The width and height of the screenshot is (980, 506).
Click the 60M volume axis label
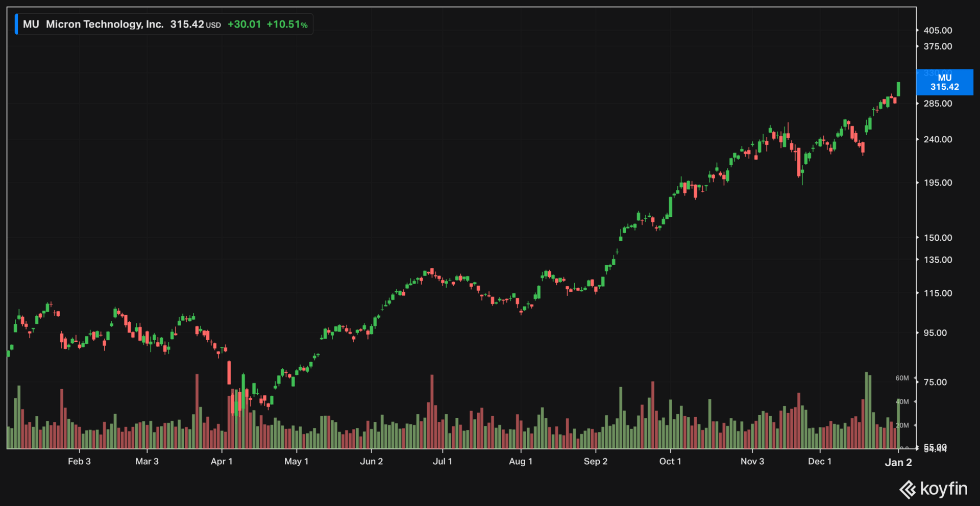[x=902, y=378]
